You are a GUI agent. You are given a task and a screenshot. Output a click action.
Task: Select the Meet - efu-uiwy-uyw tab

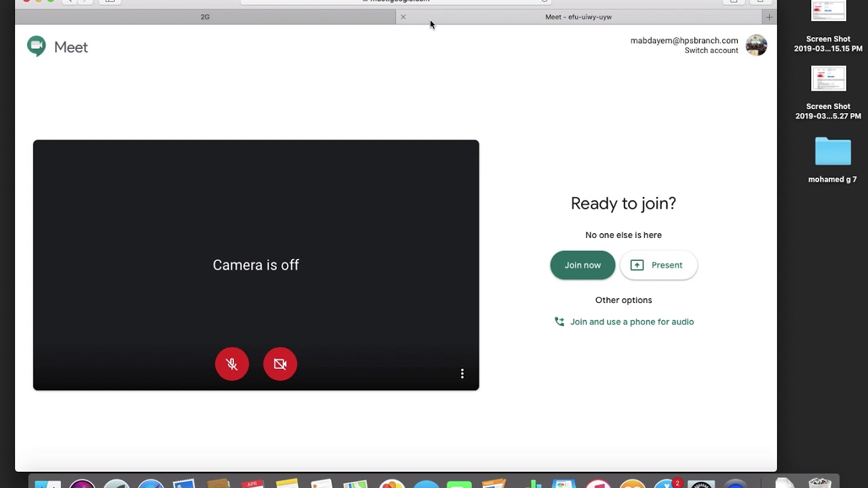pos(578,17)
